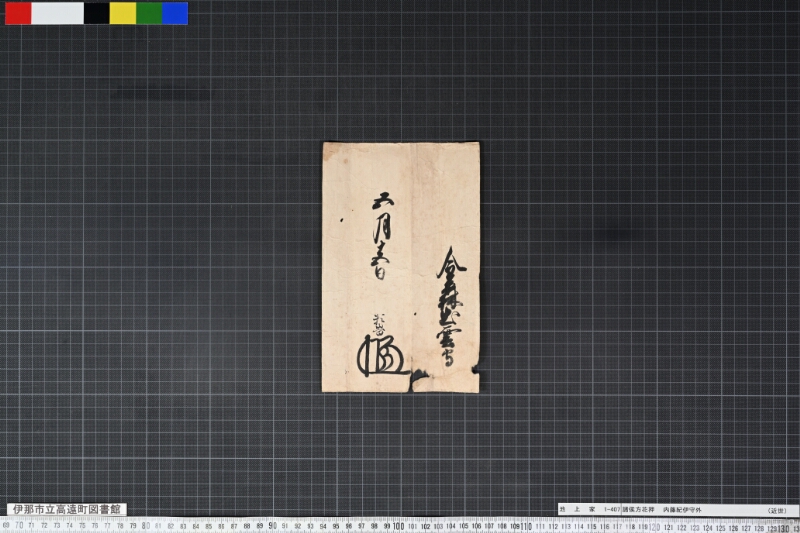Click the large kao signature mark on the paper
The image size is (800, 533).
coord(382,356)
